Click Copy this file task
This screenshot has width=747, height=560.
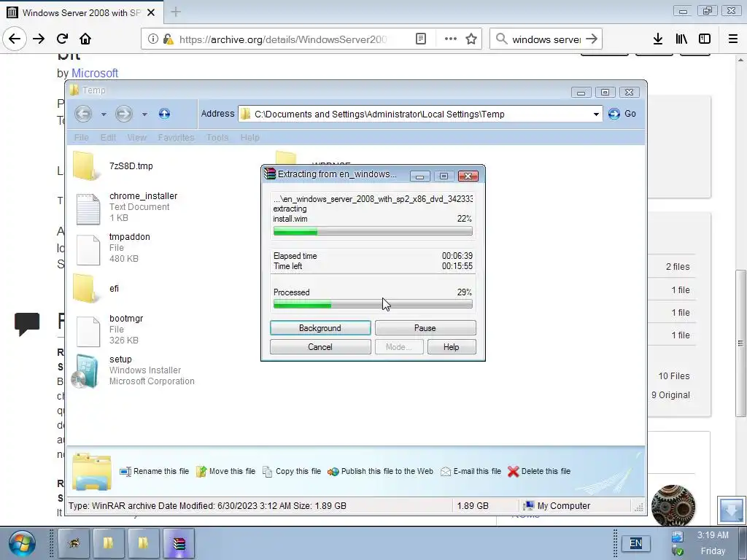tap(292, 472)
